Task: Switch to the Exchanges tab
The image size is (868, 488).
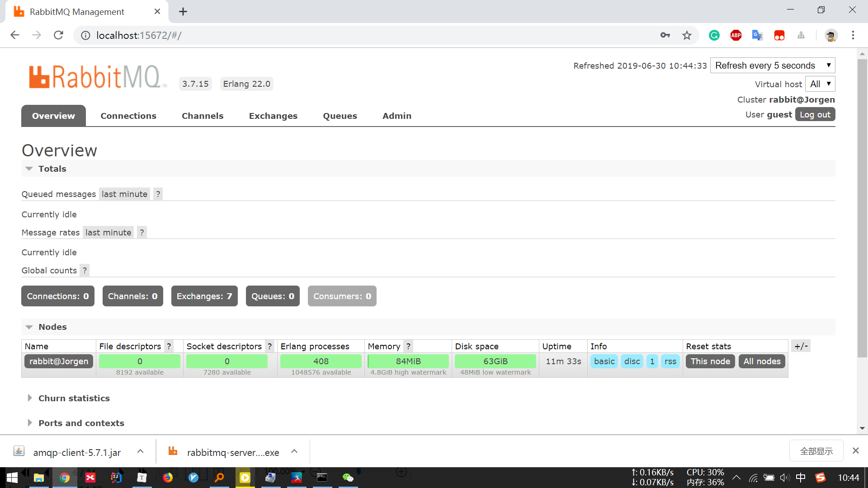Action: tap(273, 116)
